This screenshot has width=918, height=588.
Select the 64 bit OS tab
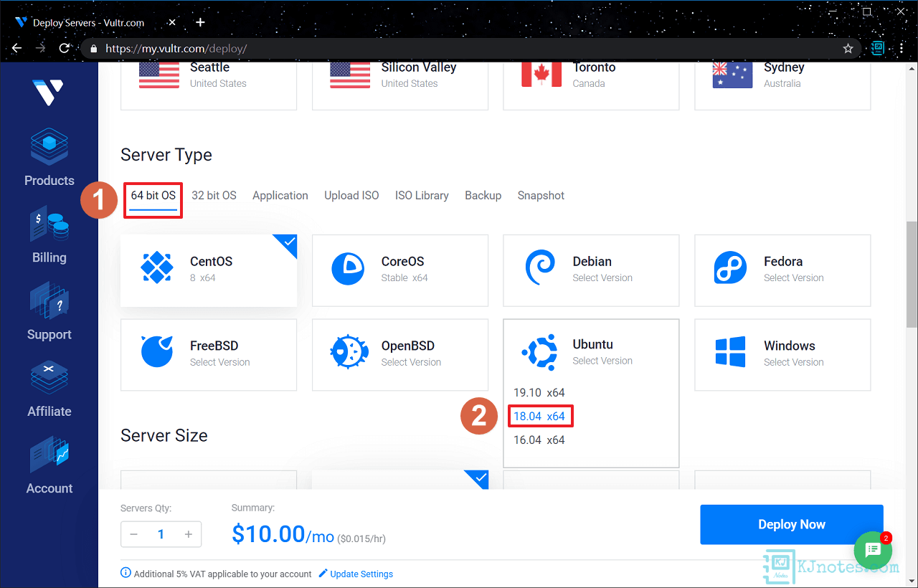[153, 195]
